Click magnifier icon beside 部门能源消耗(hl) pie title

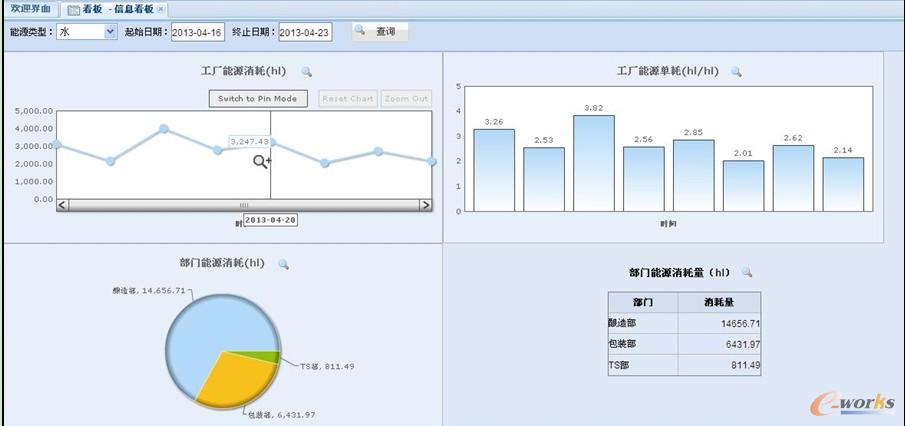click(283, 264)
